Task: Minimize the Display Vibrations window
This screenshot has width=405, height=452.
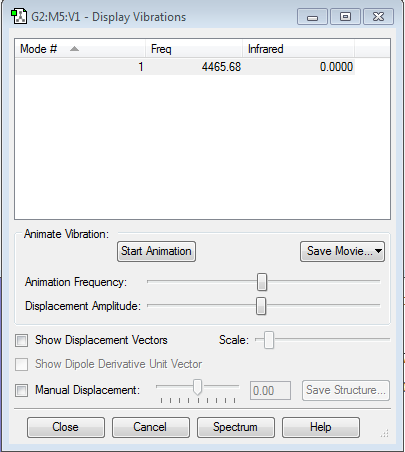Action: coord(312,17)
